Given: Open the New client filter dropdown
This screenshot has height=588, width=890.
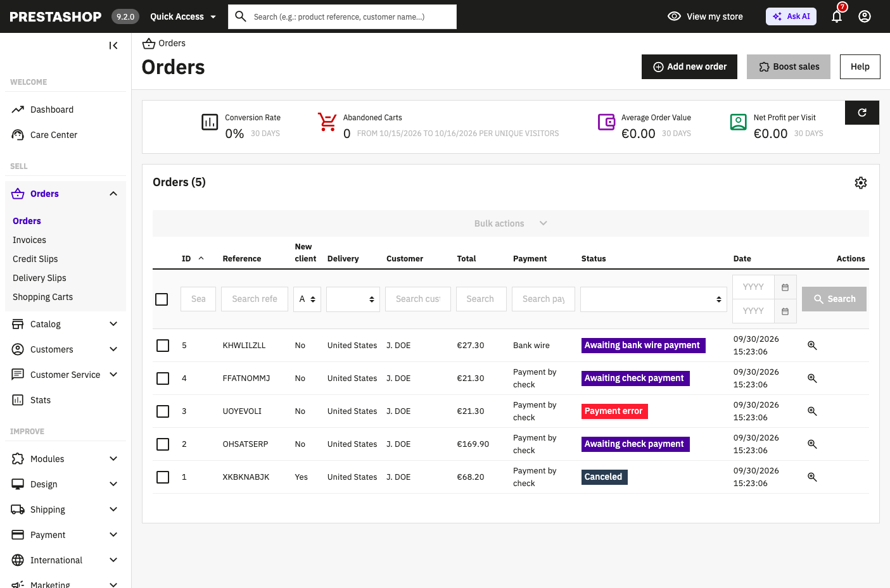Looking at the screenshot, I should click(307, 299).
